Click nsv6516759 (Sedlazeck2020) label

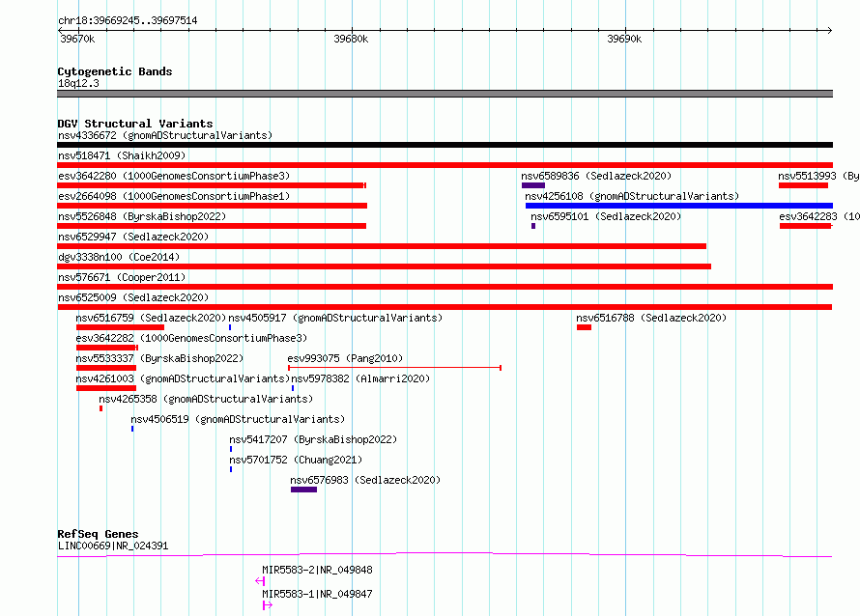pyautogui.click(x=151, y=318)
